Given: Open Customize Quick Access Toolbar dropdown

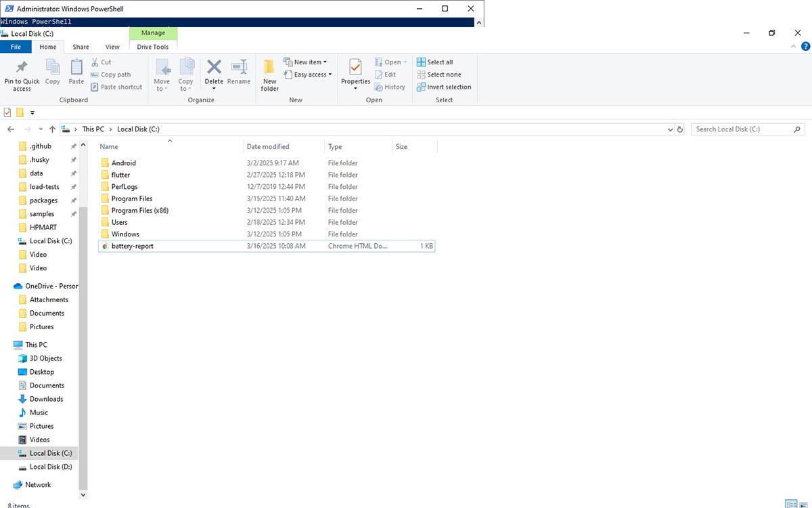Looking at the screenshot, I should pos(32,113).
